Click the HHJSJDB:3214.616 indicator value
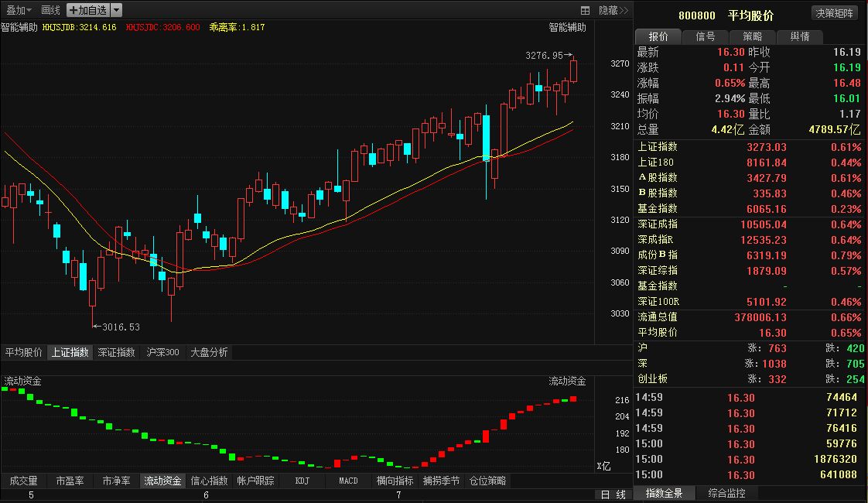Image resolution: width=868 pixels, height=503 pixels. (79, 27)
